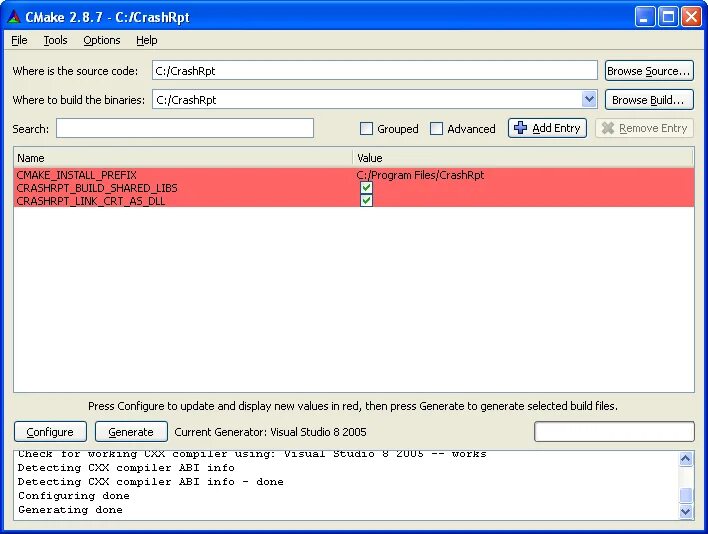The width and height of the screenshot is (708, 534).
Task: Click the 'Generating done' log line
Action: 70,510
